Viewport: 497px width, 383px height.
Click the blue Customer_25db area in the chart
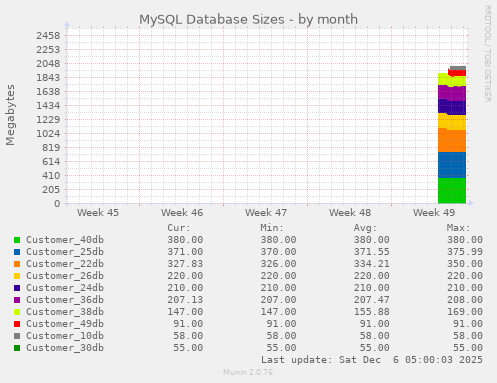coord(452,165)
